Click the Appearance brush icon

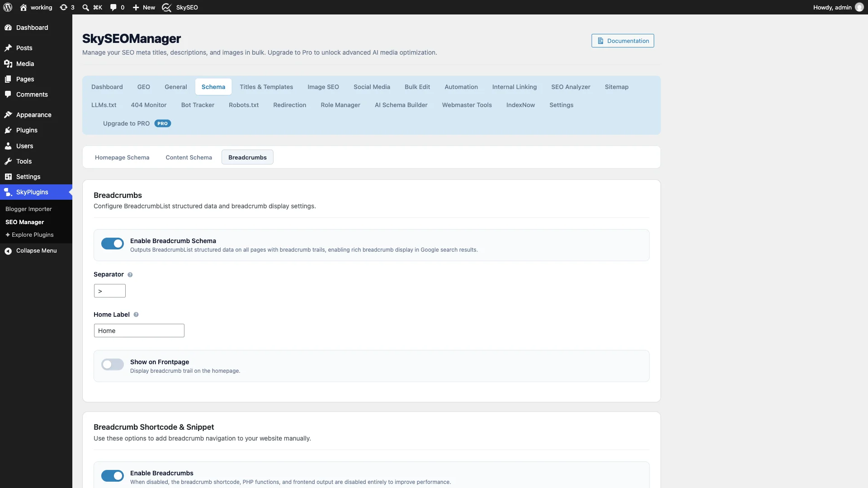pyautogui.click(x=8, y=115)
